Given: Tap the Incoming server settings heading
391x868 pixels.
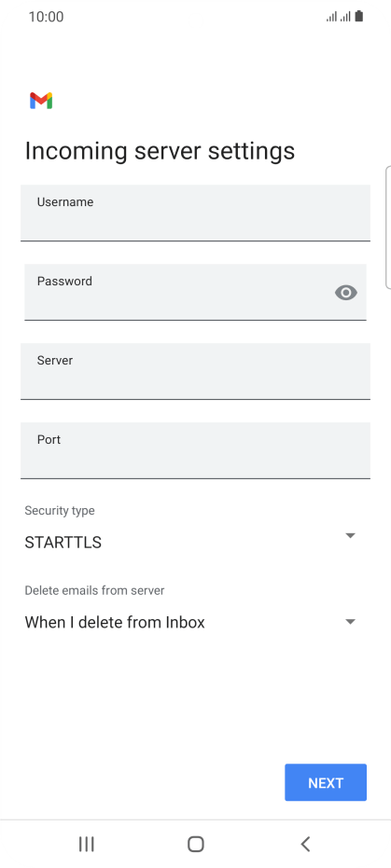Looking at the screenshot, I should point(161,151).
